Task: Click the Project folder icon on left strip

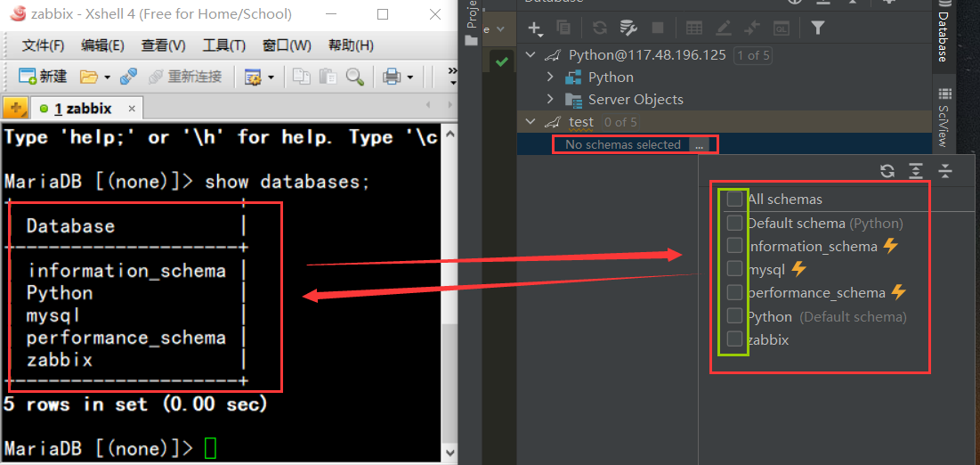Action: point(471,41)
